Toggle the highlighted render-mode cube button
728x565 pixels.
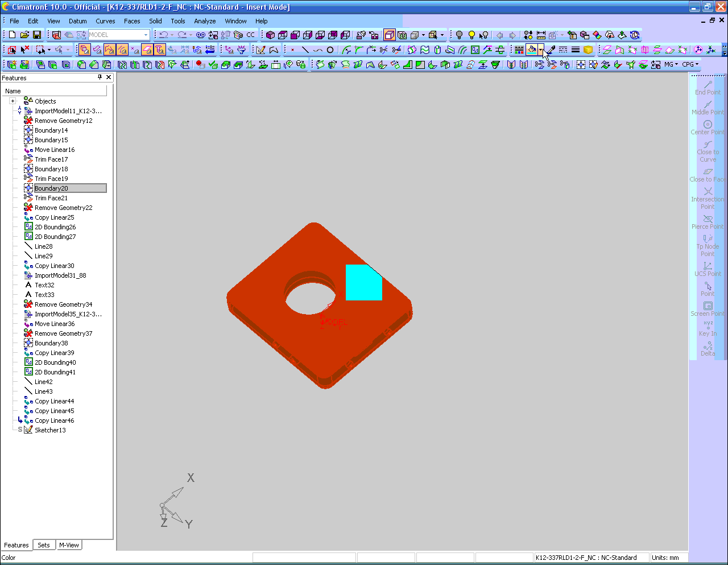pyautogui.click(x=390, y=35)
